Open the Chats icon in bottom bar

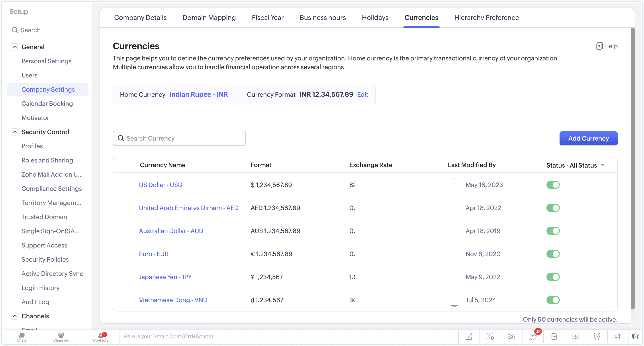click(22, 337)
